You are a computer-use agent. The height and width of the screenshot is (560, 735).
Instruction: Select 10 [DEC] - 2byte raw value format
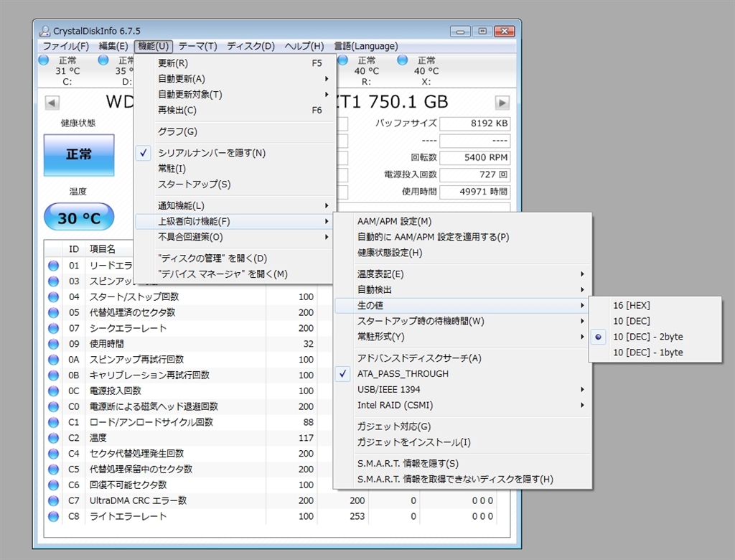point(655,337)
